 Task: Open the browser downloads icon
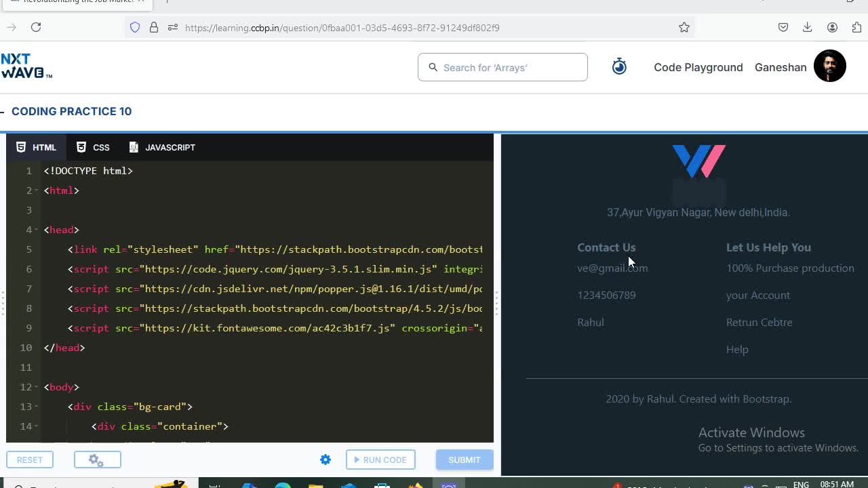click(x=808, y=27)
